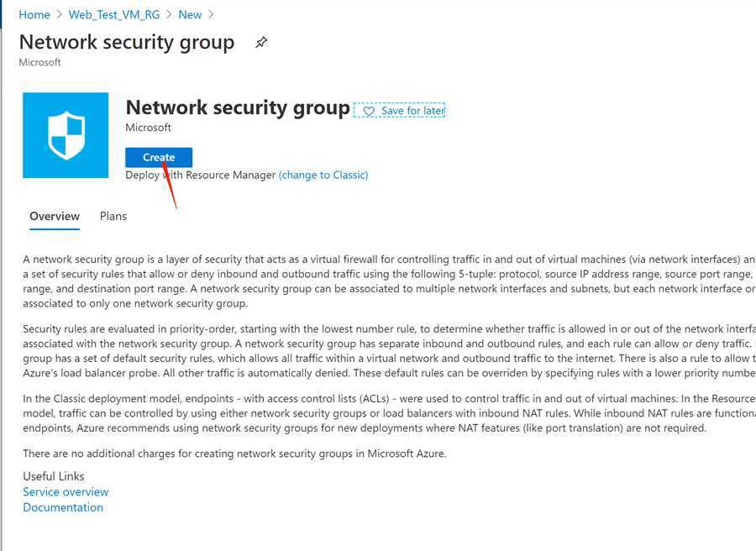Click the Save for later button
This screenshot has width=756, height=551.
(x=399, y=110)
